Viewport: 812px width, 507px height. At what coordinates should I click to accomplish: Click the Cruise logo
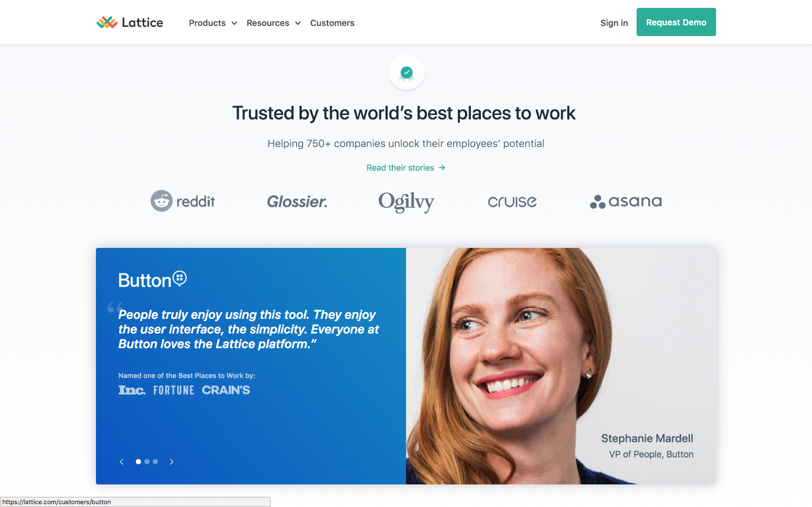(x=512, y=202)
